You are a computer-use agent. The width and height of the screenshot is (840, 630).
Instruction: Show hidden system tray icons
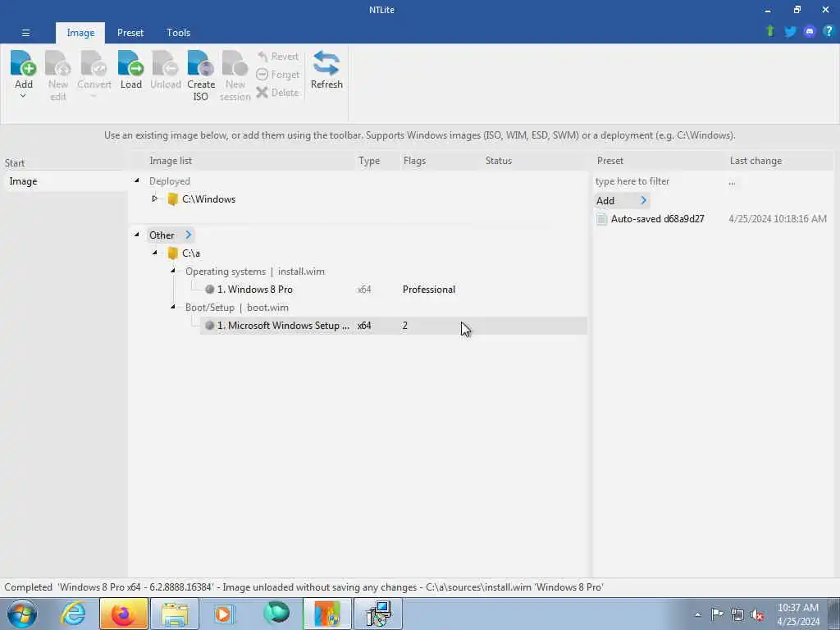click(697, 615)
